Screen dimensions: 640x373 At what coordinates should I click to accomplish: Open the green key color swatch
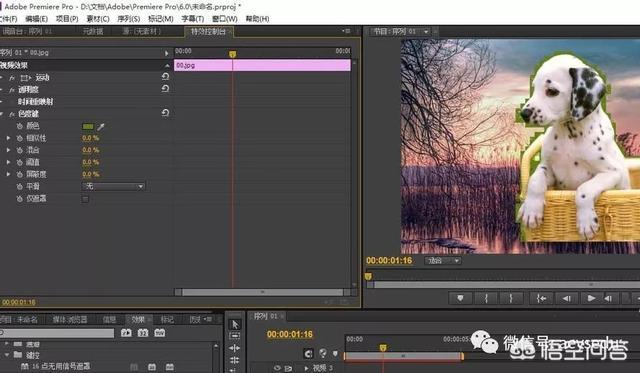point(88,127)
